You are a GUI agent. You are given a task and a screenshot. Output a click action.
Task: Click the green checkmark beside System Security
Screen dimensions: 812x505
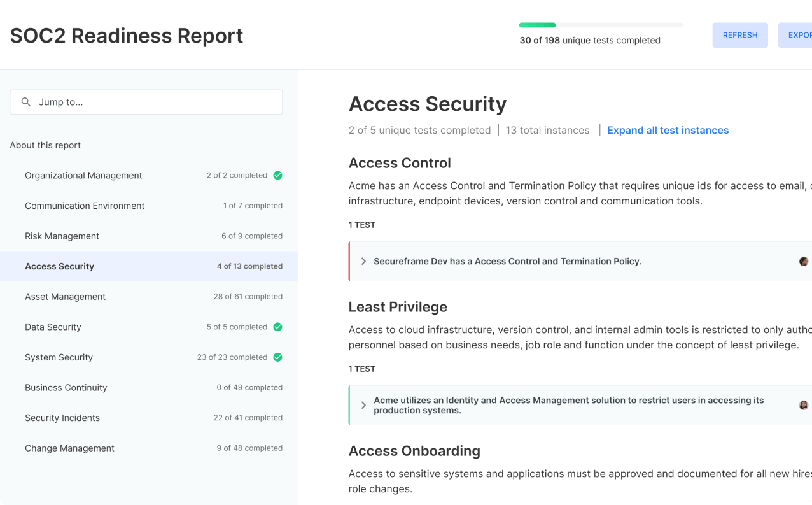pyautogui.click(x=277, y=357)
